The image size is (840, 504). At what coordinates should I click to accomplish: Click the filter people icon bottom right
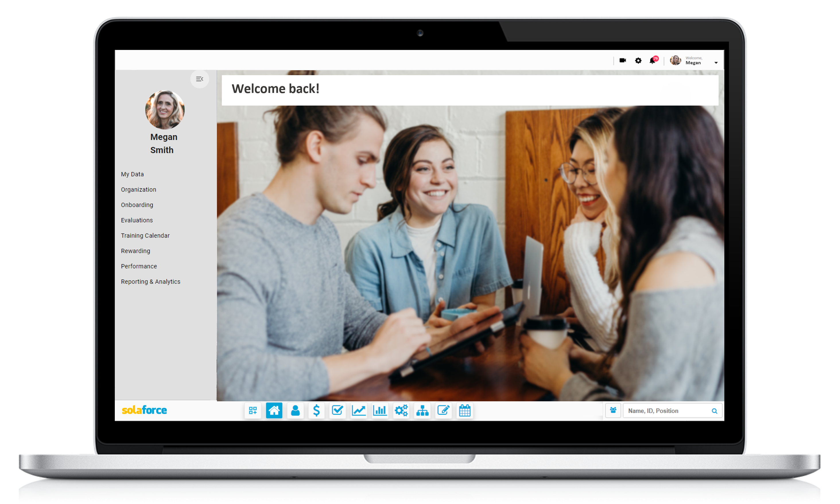coord(612,410)
